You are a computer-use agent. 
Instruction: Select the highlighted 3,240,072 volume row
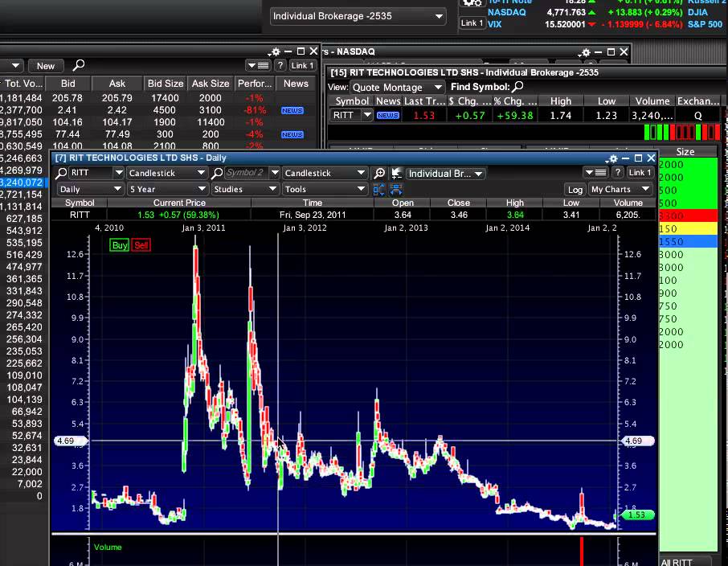[x=23, y=183]
